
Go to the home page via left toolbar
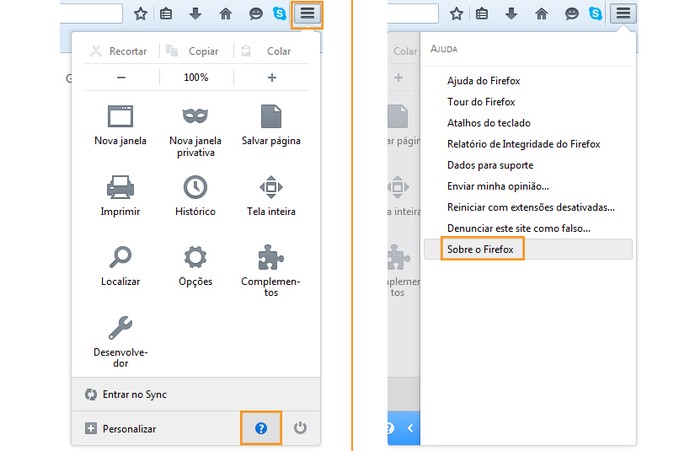point(226,14)
